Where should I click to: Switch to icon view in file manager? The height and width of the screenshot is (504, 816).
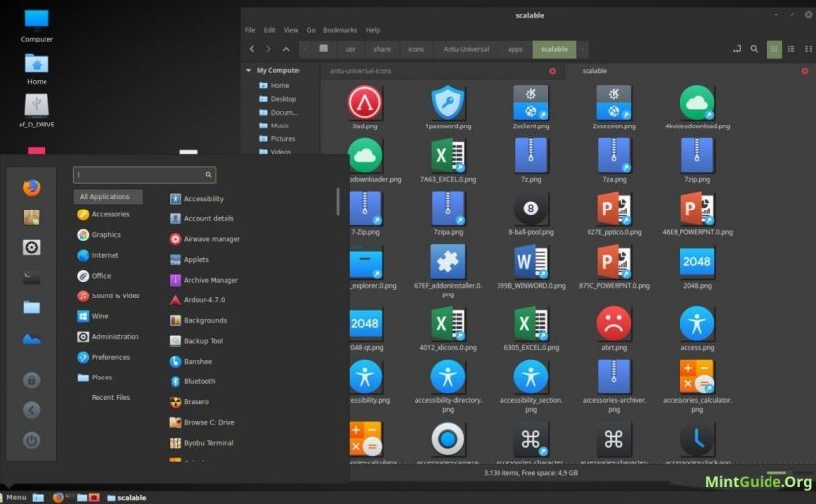click(773, 49)
